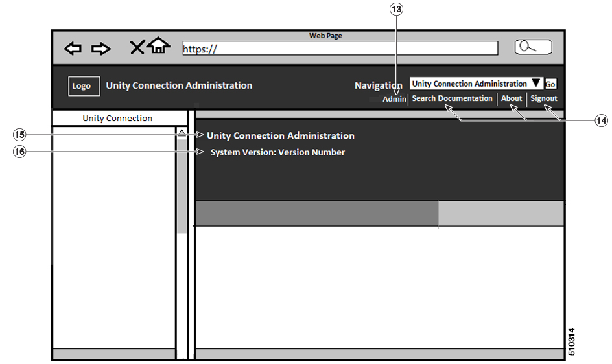The height and width of the screenshot is (364, 612).
Task: Click the Unity Connection Administration page heading
Action: coord(280,136)
